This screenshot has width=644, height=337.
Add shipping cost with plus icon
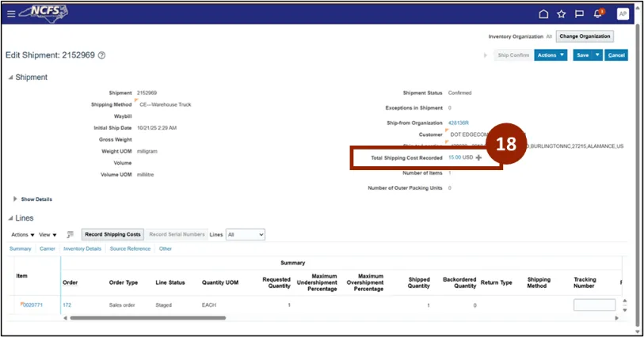[x=478, y=158]
